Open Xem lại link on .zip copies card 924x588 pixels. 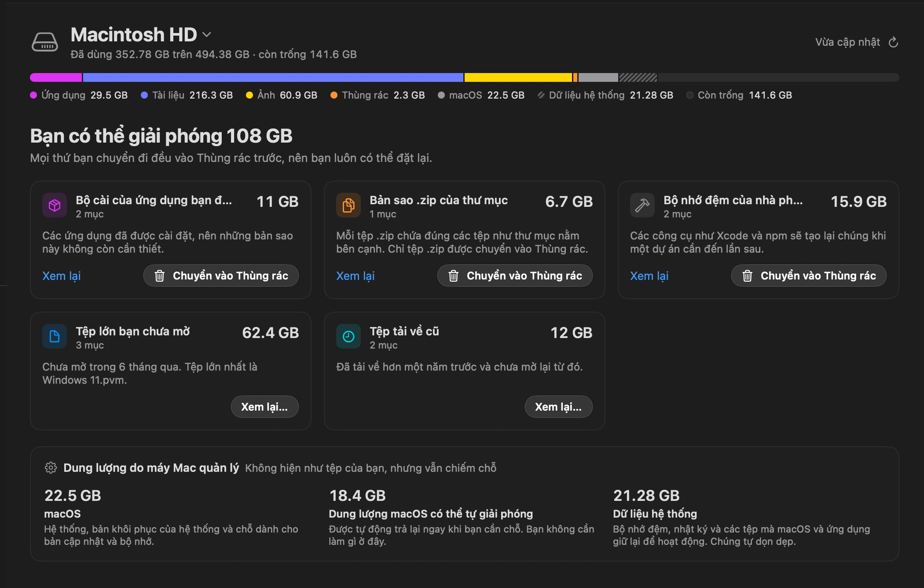click(x=356, y=276)
